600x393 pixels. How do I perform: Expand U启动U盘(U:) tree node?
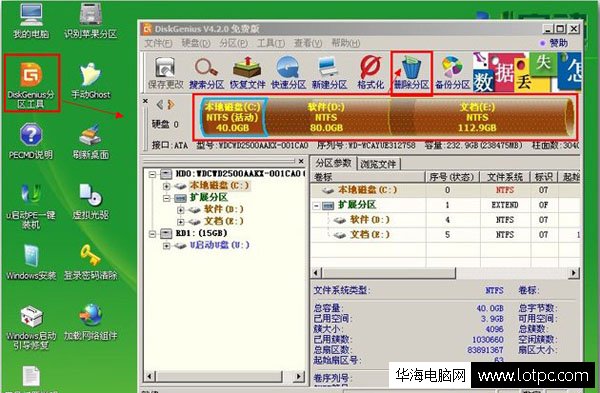pos(166,246)
